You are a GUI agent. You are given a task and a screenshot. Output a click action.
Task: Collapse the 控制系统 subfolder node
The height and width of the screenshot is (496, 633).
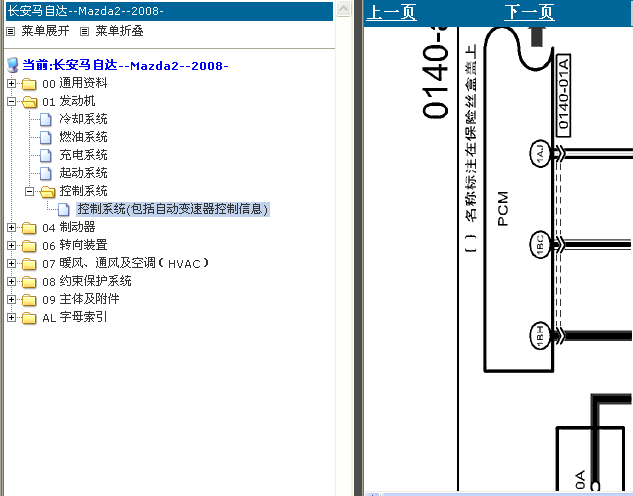tap(29, 191)
